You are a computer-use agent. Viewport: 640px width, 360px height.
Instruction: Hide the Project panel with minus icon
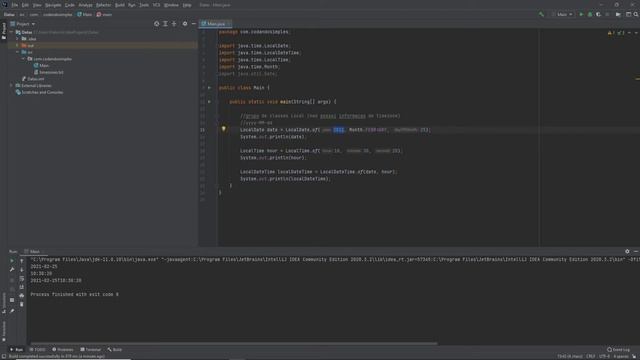[x=193, y=24]
